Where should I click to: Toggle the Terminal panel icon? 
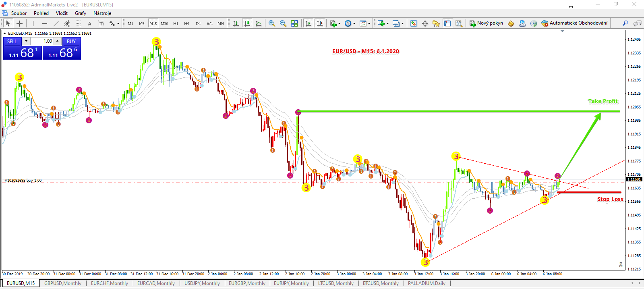point(447,23)
